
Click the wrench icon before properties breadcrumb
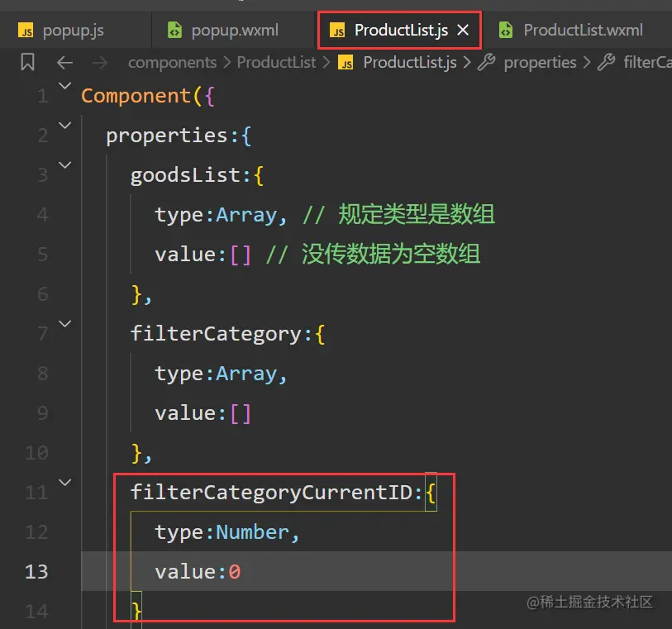486,63
